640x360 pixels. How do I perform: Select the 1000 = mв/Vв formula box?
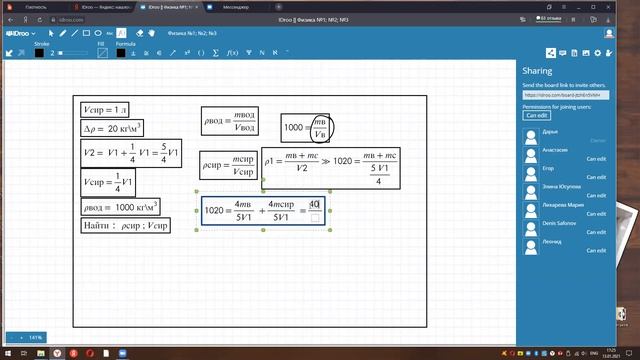[x=305, y=128]
